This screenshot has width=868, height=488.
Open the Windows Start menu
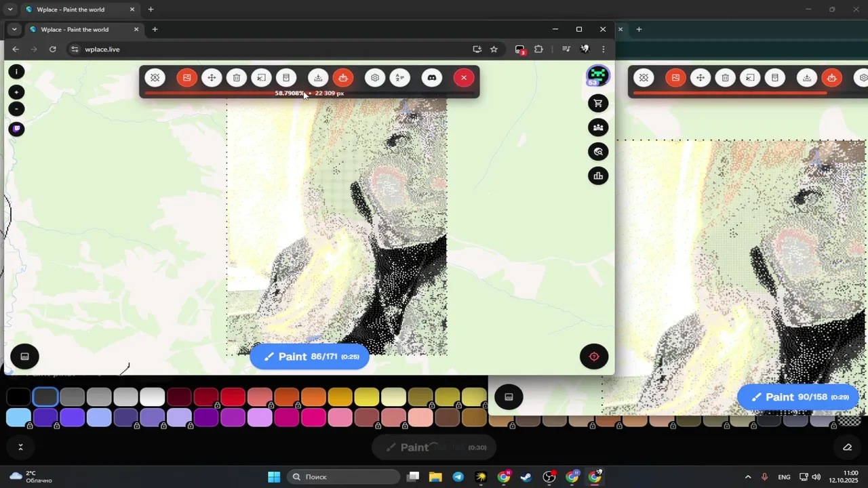point(274,477)
